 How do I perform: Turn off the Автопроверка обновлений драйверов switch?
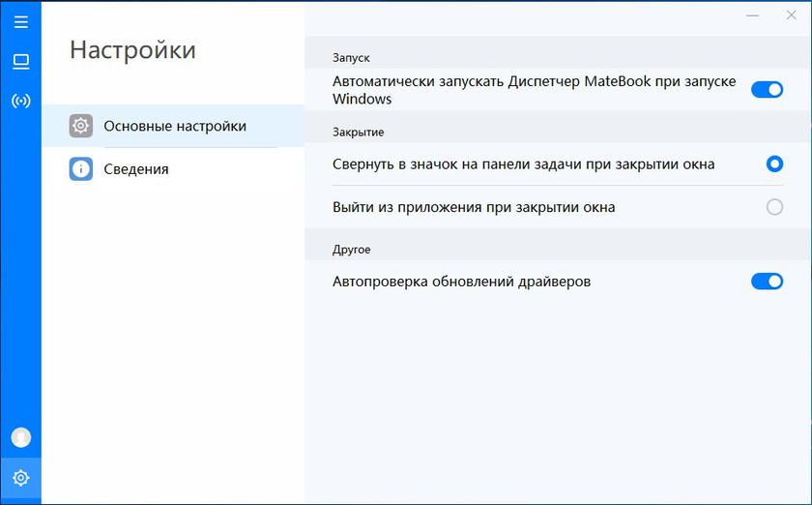coord(767,282)
